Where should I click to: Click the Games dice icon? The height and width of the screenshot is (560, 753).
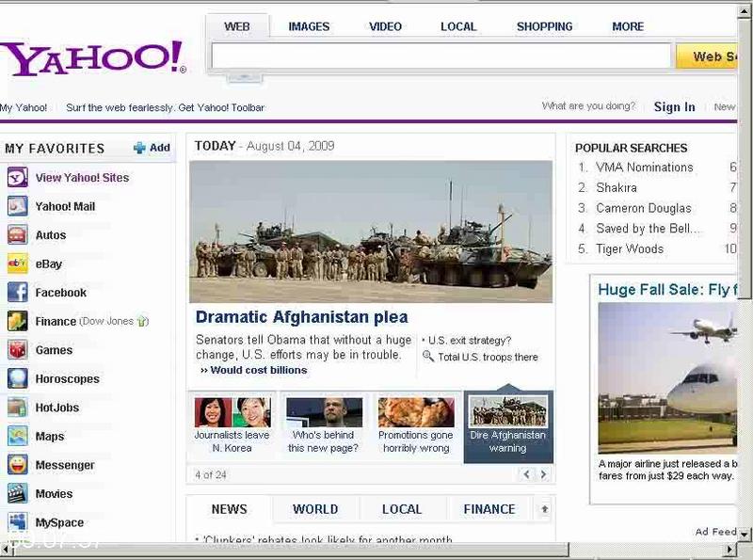[17, 350]
